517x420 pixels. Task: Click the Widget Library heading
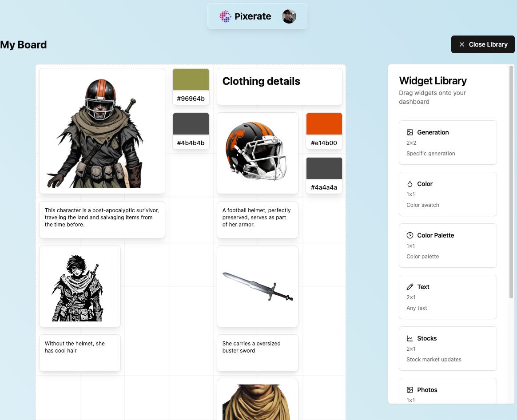coord(433,81)
